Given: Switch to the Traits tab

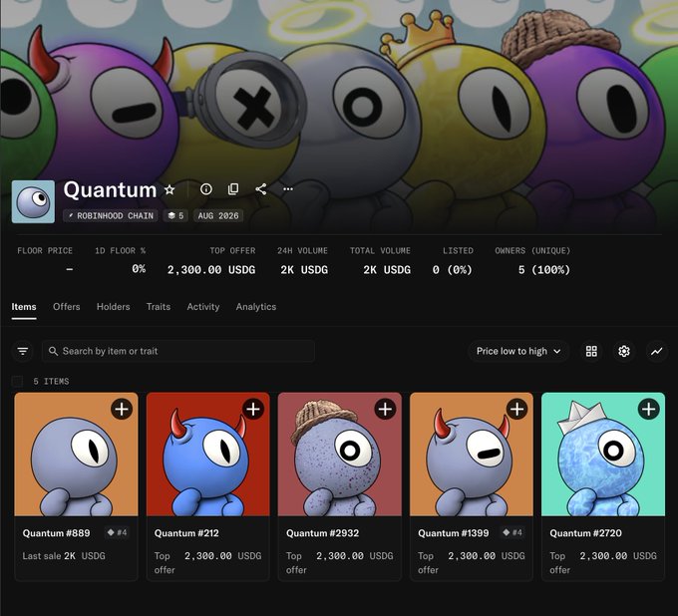Looking at the screenshot, I should [159, 306].
